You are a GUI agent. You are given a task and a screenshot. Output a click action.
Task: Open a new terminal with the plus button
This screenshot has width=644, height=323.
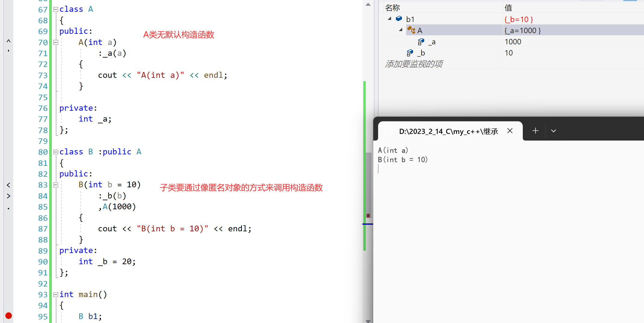tap(535, 131)
